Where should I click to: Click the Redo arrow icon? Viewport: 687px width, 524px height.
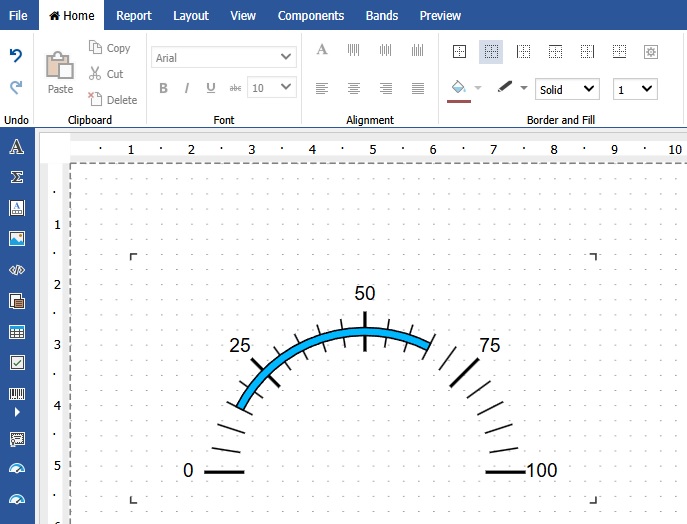pyautogui.click(x=16, y=88)
